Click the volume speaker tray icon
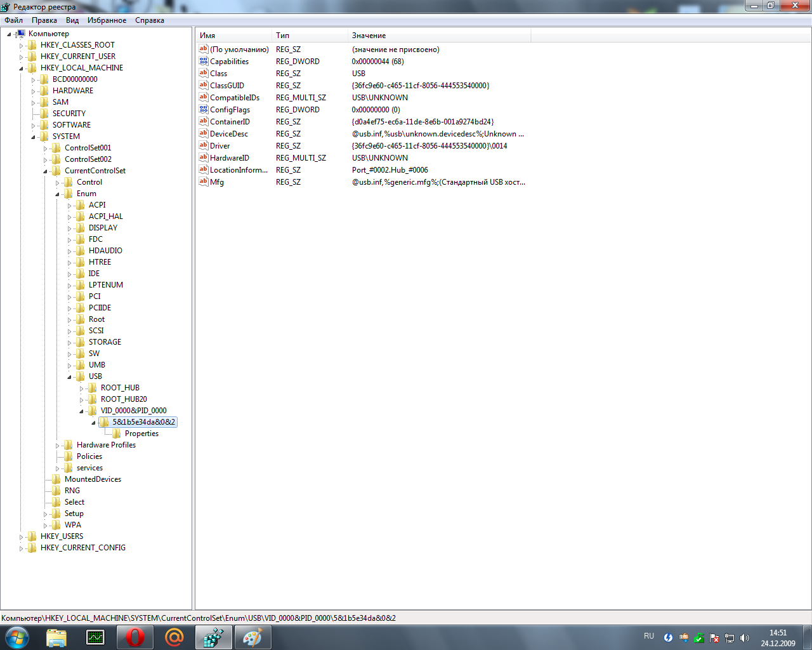Image resolution: width=812 pixels, height=650 pixels. tap(745, 638)
